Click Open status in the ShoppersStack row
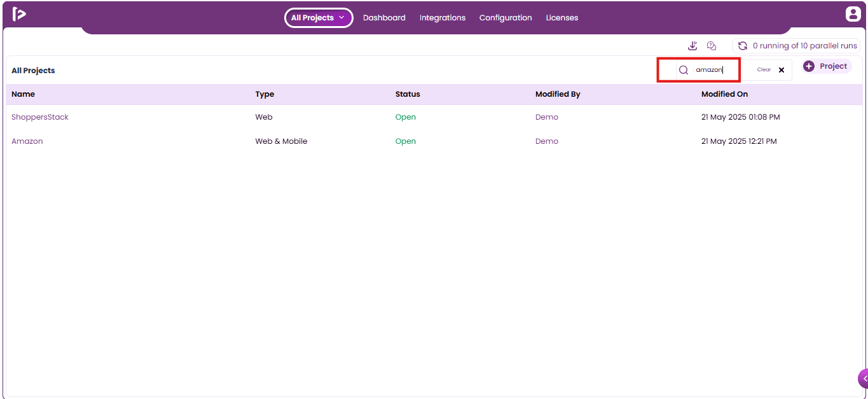The height and width of the screenshot is (399, 868). coord(406,117)
